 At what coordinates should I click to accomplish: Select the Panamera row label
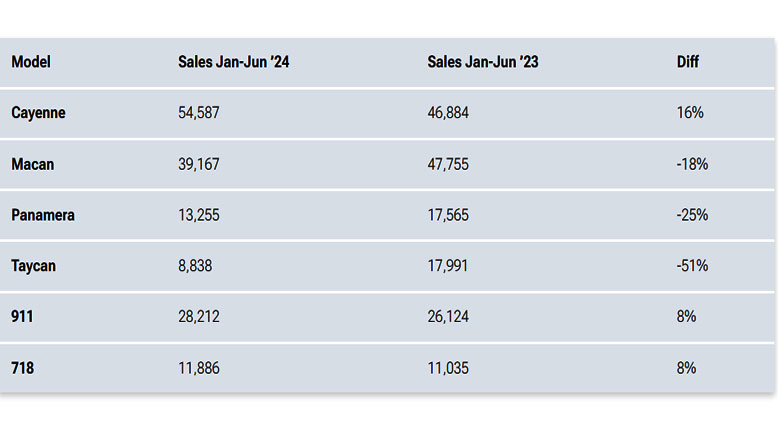(x=43, y=215)
